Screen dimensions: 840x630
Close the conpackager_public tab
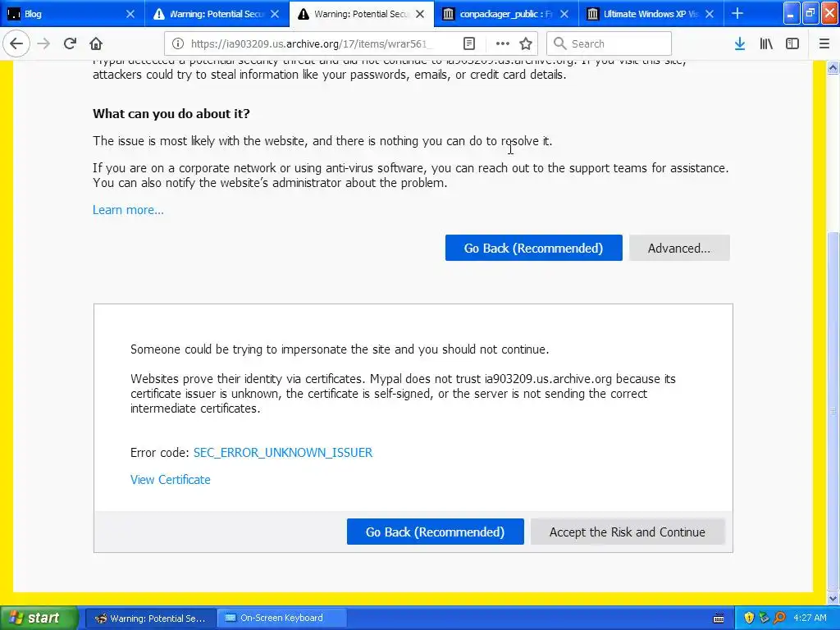click(x=564, y=14)
